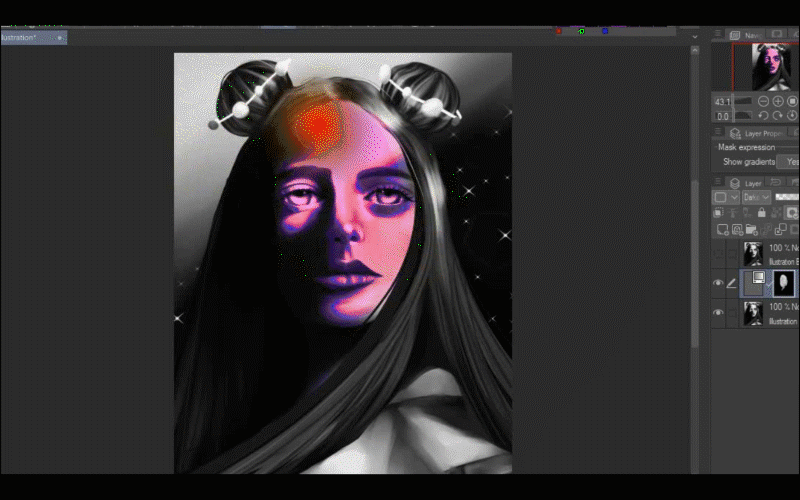
Task: Select bottom Illustration layer thumbnail
Action: tap(753, 313)
